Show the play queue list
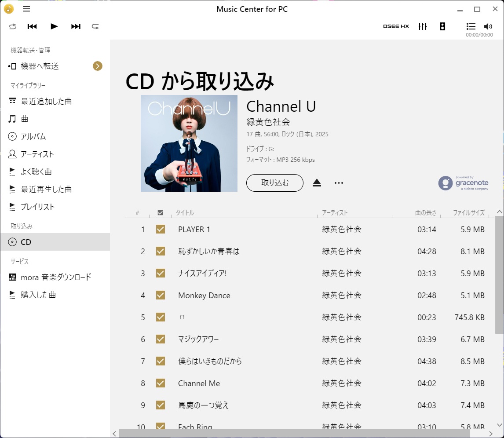504x438 pixels. (x=471, y=26)
